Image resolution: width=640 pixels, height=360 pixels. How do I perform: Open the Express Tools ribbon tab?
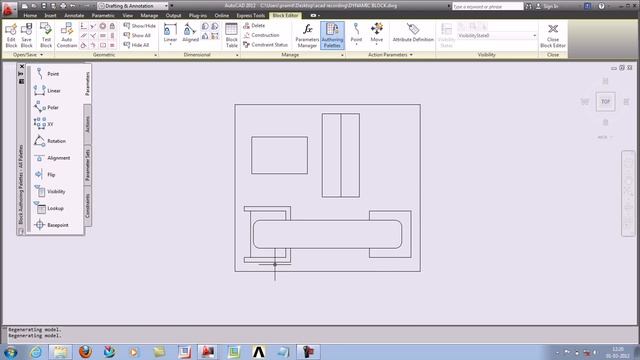[251, 16]
